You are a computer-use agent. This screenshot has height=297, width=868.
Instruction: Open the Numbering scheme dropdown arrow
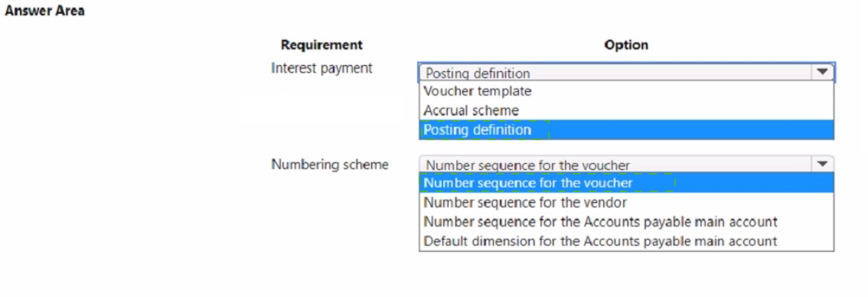point(822,165)
